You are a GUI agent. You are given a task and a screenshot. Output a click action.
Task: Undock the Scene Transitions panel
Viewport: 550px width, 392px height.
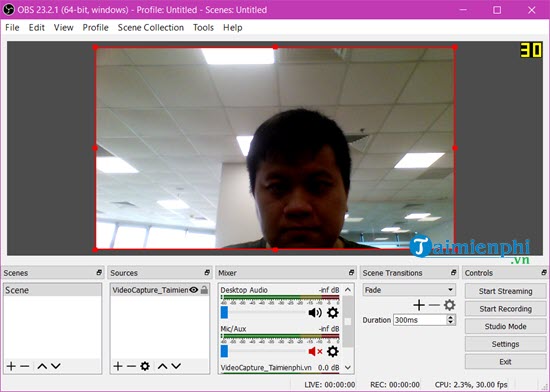click(454, 272)
